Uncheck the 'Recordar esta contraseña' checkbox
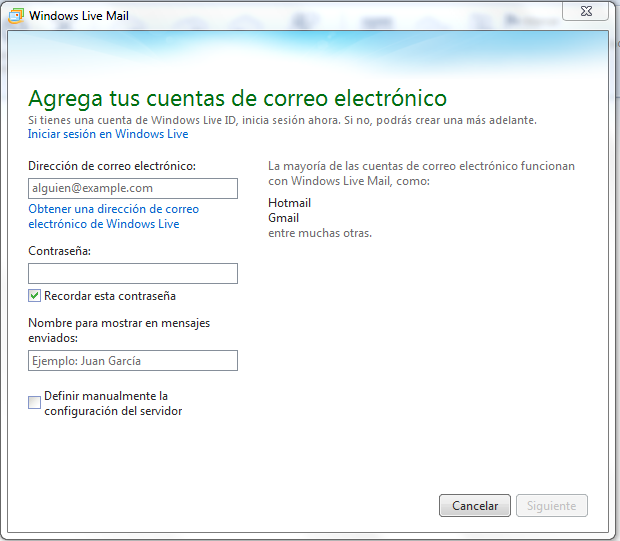This screenshot has width=620, height=541. 35,296
